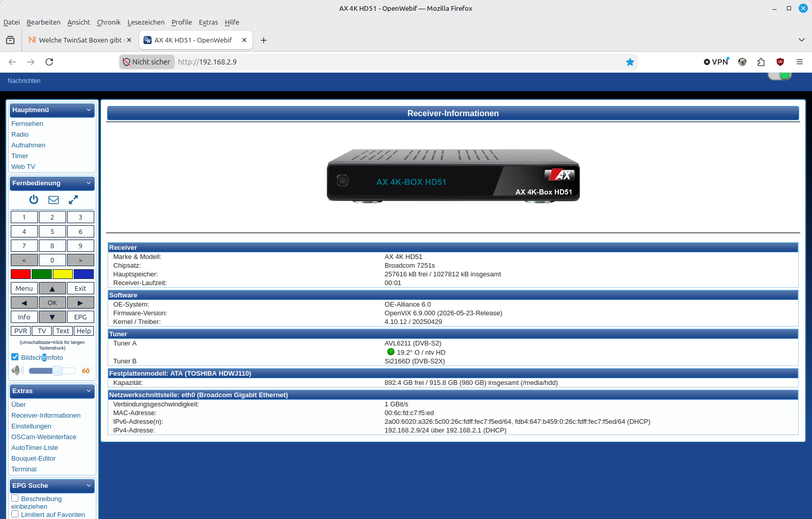The image size is (812, 519).
Task: Open the Terminal link
Action: point(24,469)
